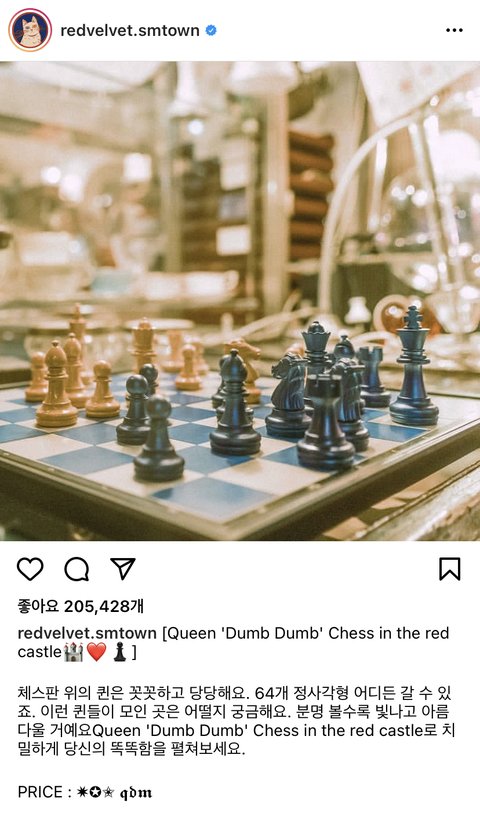Open comments with the speech bubble icon
The image size is (480, 820).
coord(77,569)
